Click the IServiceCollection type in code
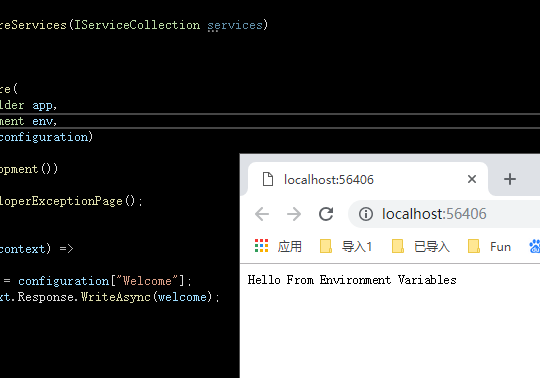Viewport: 540px width, 378px height. [x=137, y=25]
